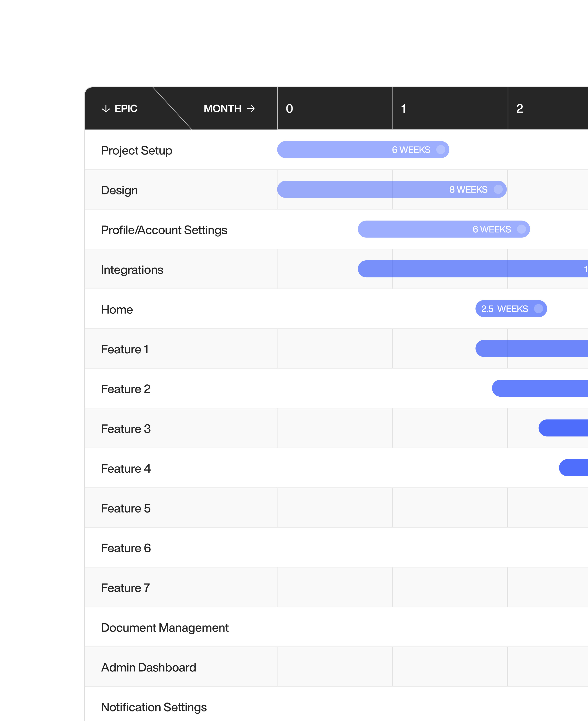Click the Project Setup 6 weeks bar

(x=339, y=150)
